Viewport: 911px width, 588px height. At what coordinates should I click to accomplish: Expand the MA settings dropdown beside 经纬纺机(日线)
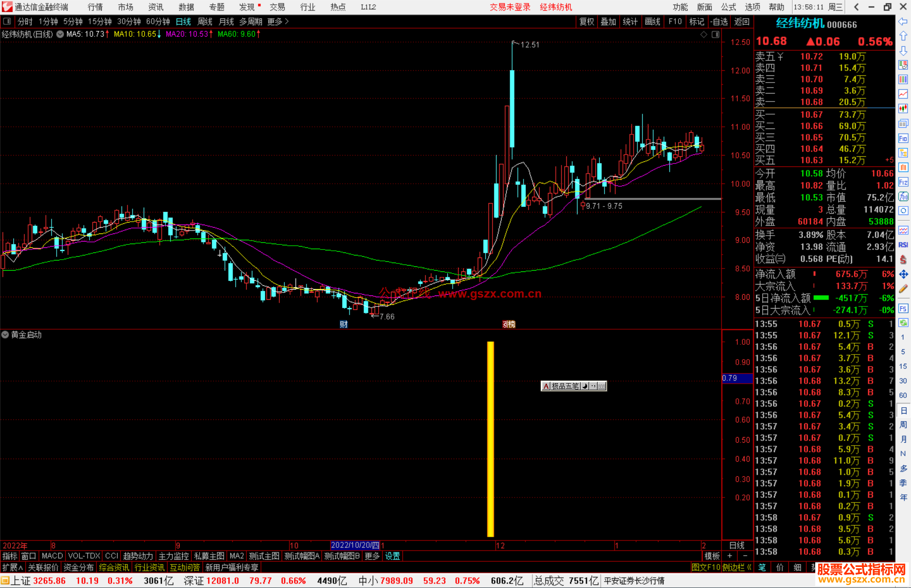click(x=60, y=34)
